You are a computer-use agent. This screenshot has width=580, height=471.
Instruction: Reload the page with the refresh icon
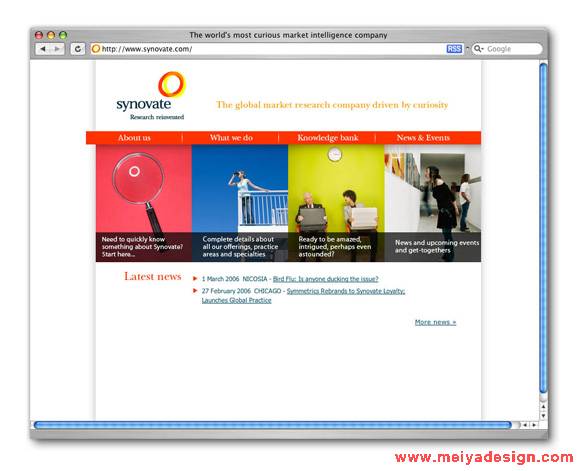click(x=78, y=48)
